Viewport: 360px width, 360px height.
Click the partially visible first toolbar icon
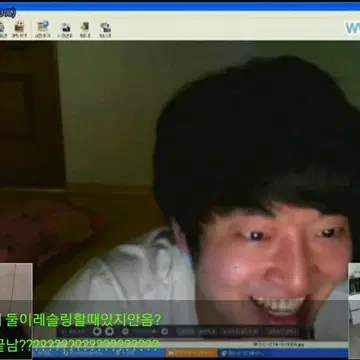[x=2, y=27]
